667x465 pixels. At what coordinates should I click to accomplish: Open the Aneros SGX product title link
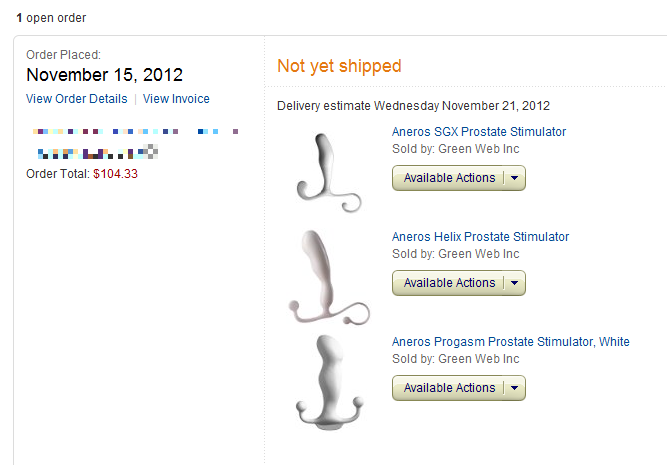pos(478,132)
